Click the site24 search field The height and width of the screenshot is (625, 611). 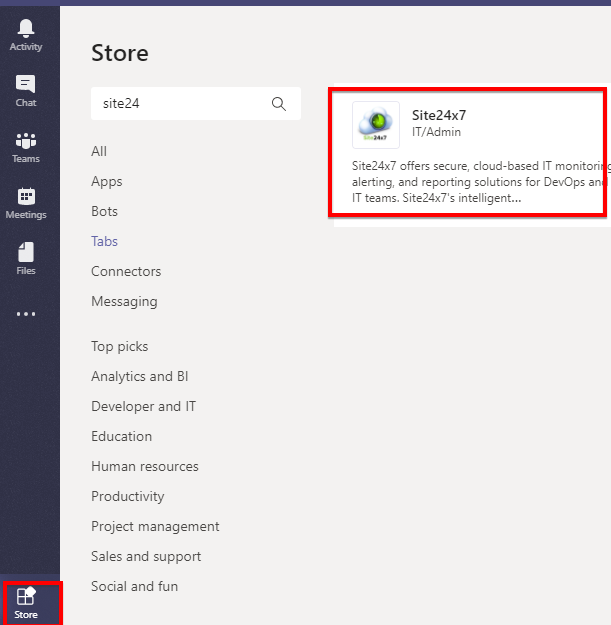196,104
